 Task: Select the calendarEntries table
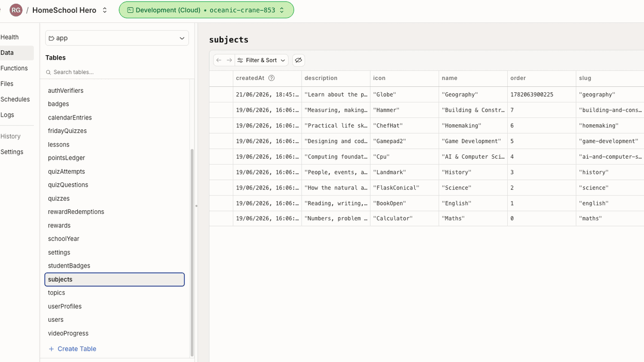click(114, 117)
